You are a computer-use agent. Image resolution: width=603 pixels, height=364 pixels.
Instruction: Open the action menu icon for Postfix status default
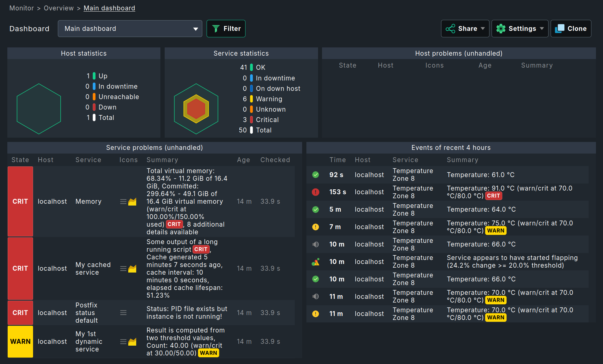(x=123, y=313)
